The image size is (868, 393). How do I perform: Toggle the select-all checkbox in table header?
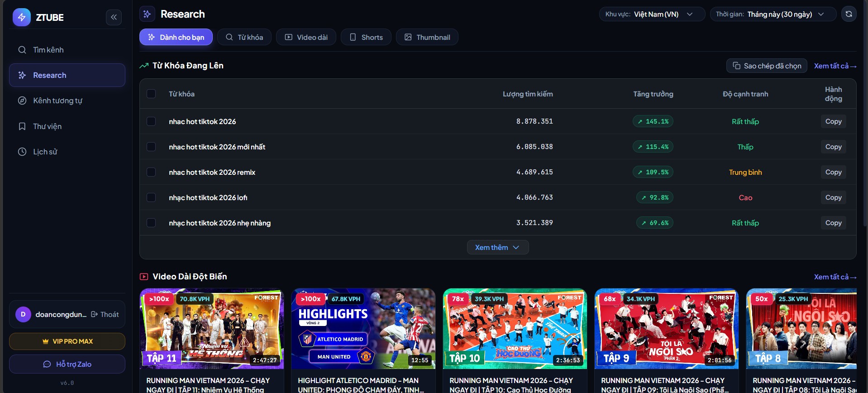coord(151,94)
